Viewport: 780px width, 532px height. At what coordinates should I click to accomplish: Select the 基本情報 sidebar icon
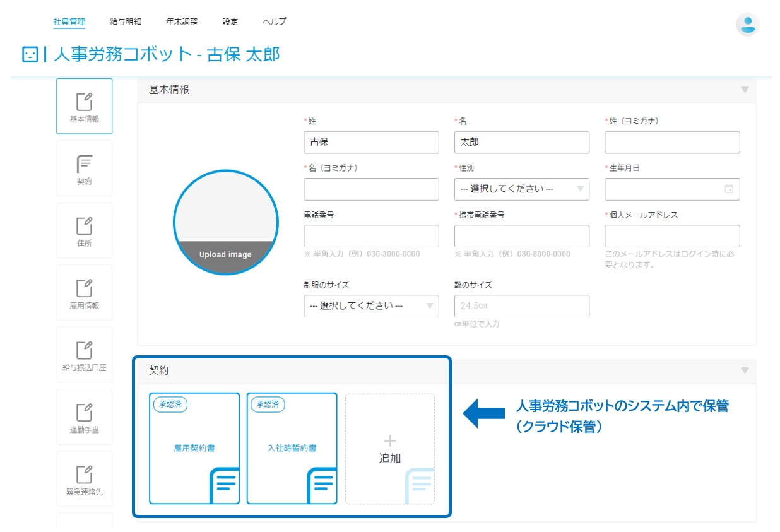(x=85, y=106)
